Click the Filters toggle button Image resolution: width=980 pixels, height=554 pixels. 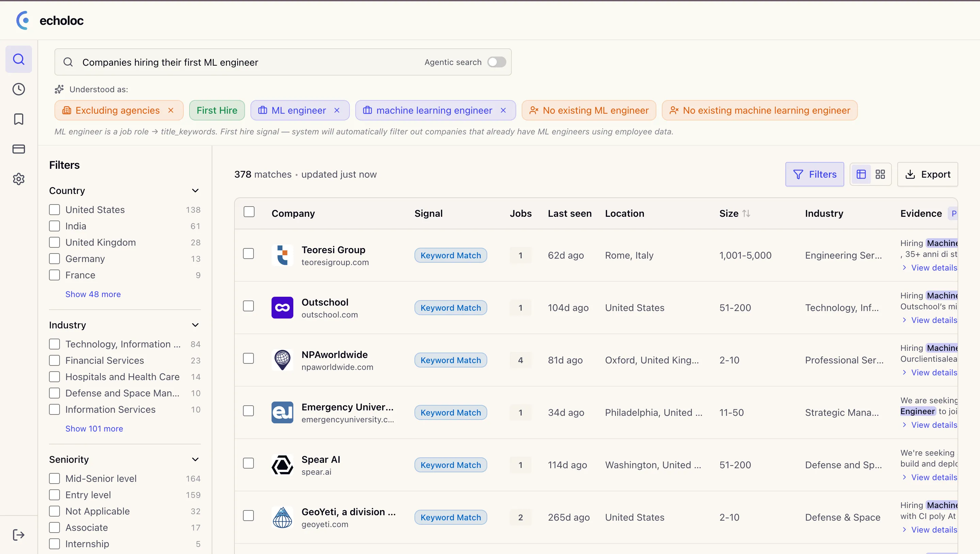(x=815, y=174)
